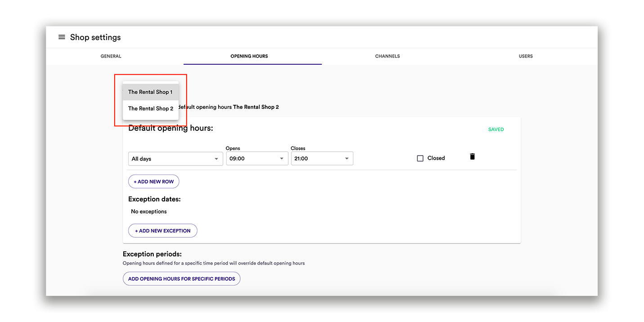Click the arrow on the All days selector

pyautogui.click(x=216, y=159)
